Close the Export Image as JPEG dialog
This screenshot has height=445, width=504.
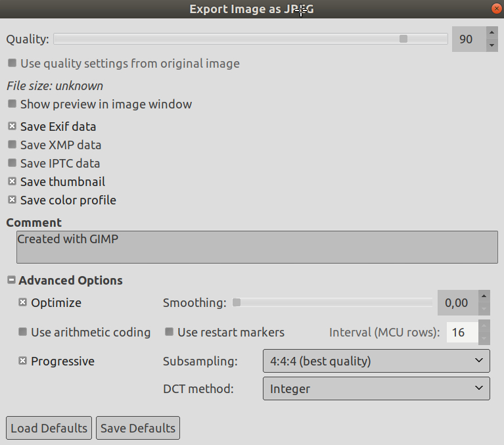pos(497,9)
